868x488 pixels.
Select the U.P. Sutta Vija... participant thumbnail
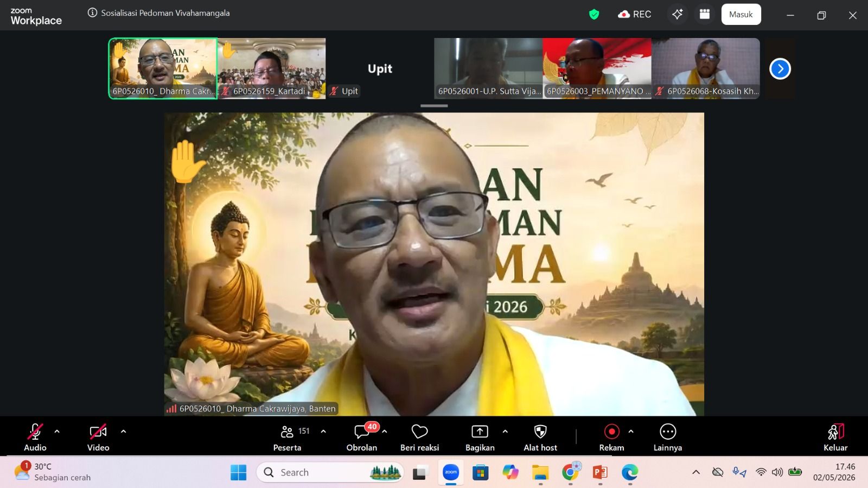pyautogui.click(x=488, y=68)
